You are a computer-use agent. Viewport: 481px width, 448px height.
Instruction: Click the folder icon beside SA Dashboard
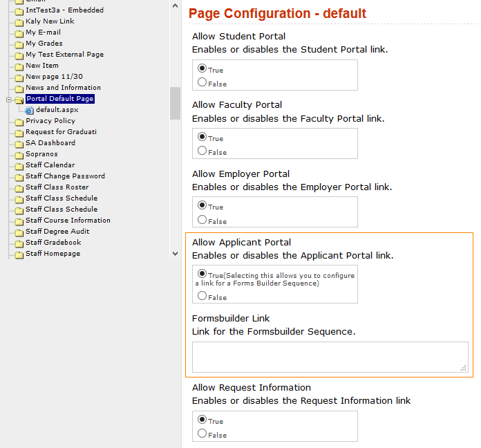(19, 143)
